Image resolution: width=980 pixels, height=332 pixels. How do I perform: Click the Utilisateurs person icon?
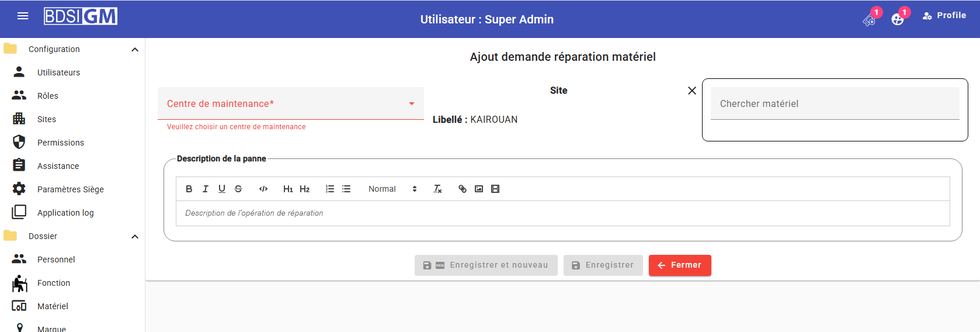(x=19, y=72)
